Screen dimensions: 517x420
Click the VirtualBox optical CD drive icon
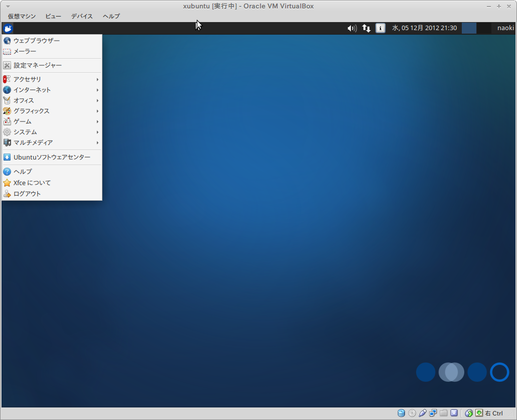point(412,413)
